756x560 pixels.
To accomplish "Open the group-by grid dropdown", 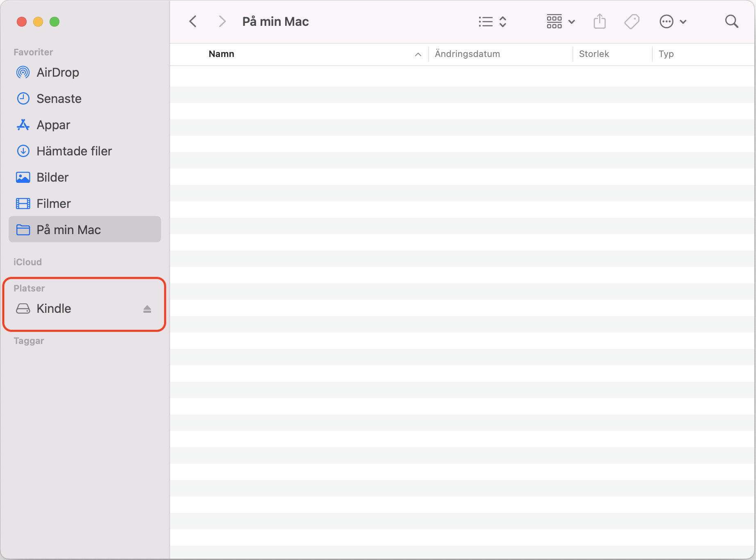I will tap(561, 22).
